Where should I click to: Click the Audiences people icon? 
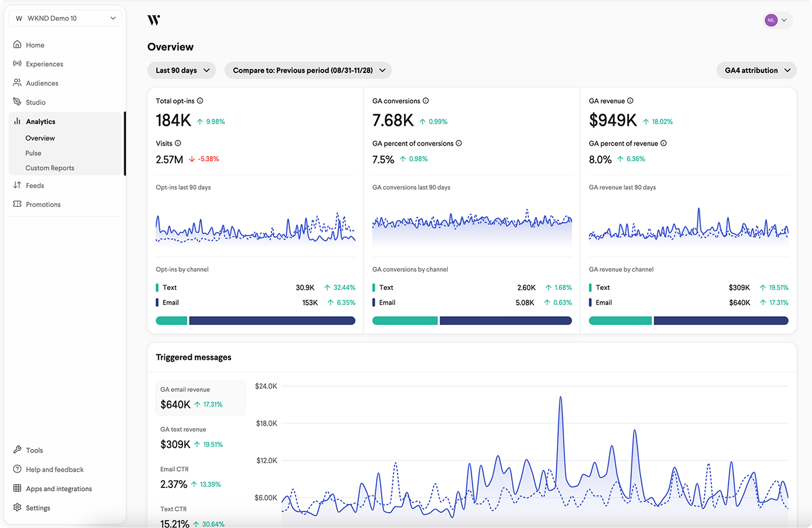click(17, 82)
